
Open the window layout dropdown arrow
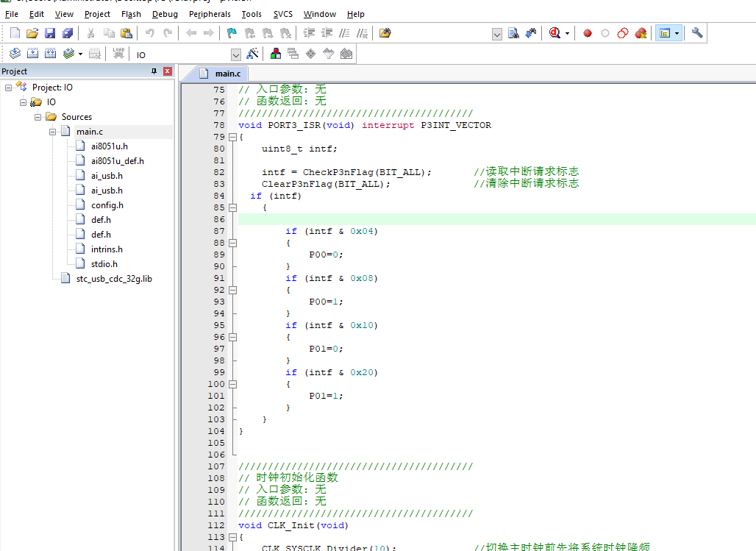coord(677,33)
